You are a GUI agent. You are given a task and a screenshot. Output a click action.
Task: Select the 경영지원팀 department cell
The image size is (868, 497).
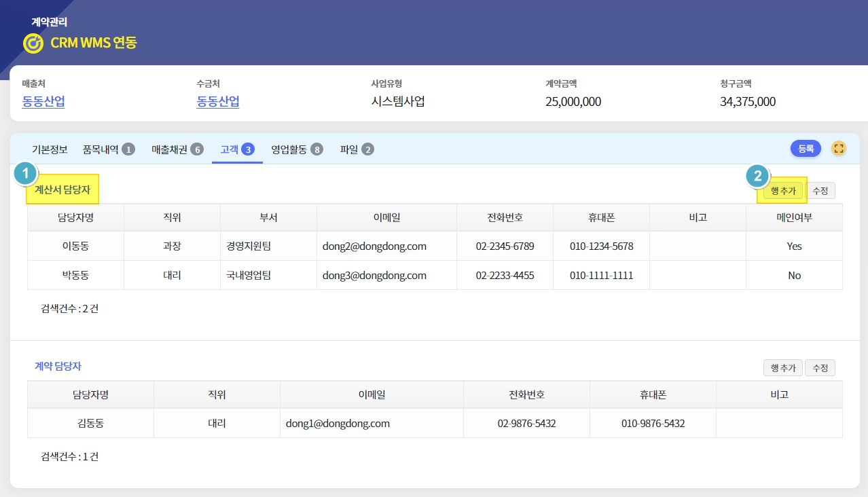coord(268,246)
